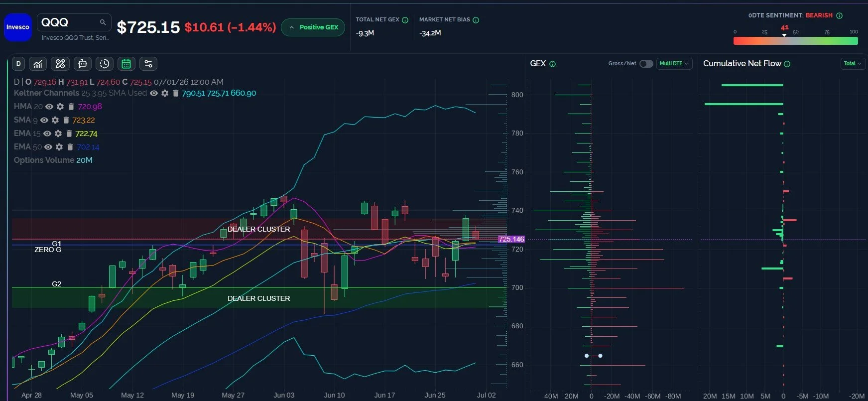
Task: Click the 800 price axis label
Action: point(517,95)
